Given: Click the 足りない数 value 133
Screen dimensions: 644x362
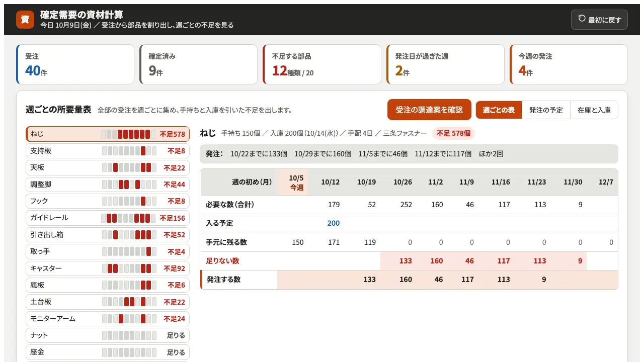Looking at the screenshot, I should tap(405, 261).
